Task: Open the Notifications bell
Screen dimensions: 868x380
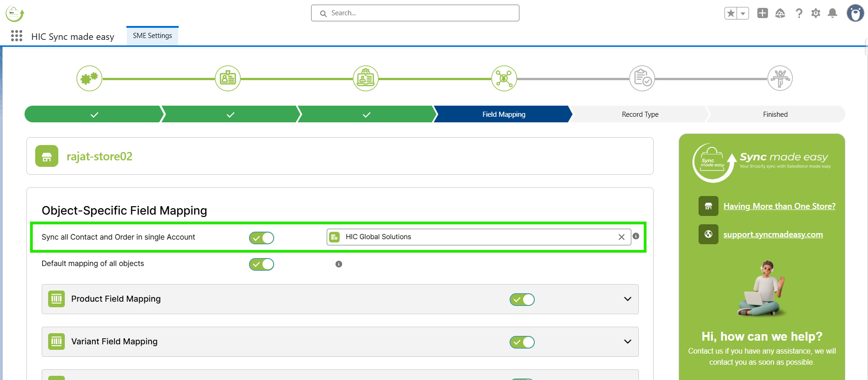Action: click(832, 13)
